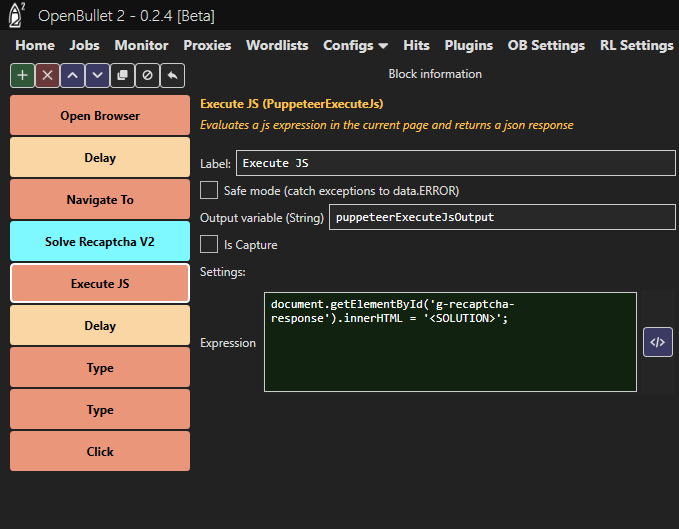Select the Solve Recaptcha V2 block
Viewport: 679px width, 529px height.
tap(100, 242)
